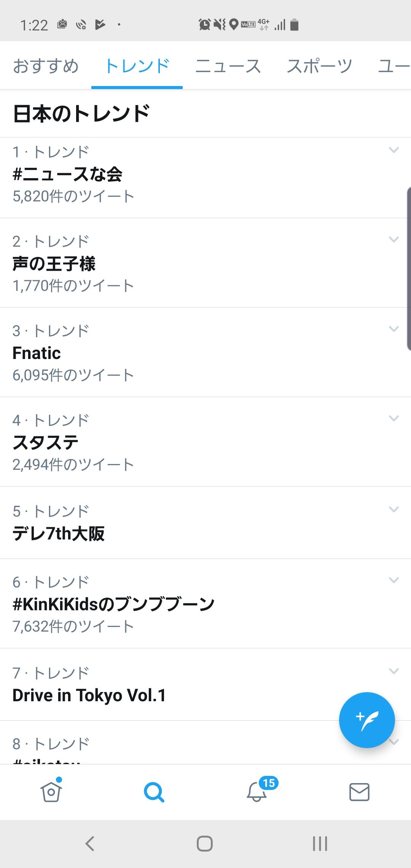This screenshot has width=411, height=868.
Task: Open the Fnatic trend entry
Action: (x=37, y=353)
